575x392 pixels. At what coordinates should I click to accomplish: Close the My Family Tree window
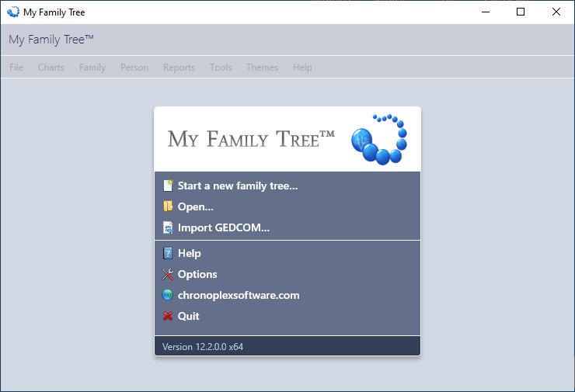556,12
